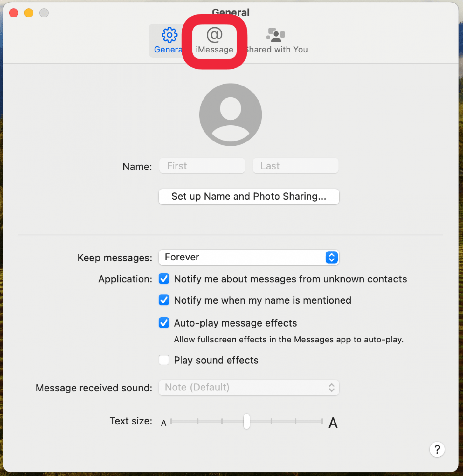Open the Shared with You panel icon

[275, 40]
